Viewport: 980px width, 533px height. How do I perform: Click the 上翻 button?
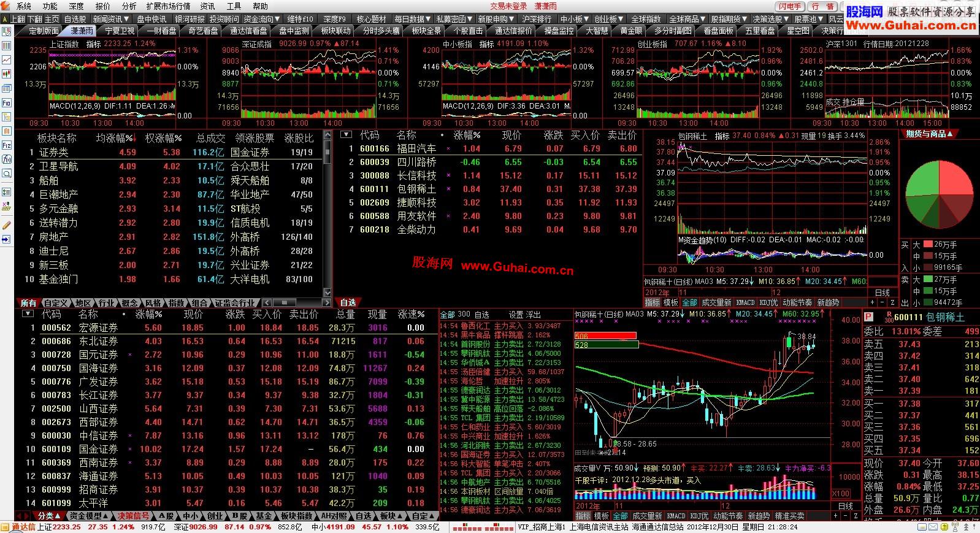pyautogui.click(x=18, y=19)
